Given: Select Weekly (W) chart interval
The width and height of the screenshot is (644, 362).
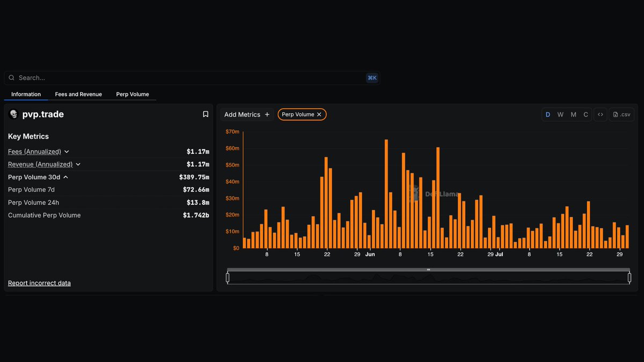Looking at the screenshot, I should (560, 114).
